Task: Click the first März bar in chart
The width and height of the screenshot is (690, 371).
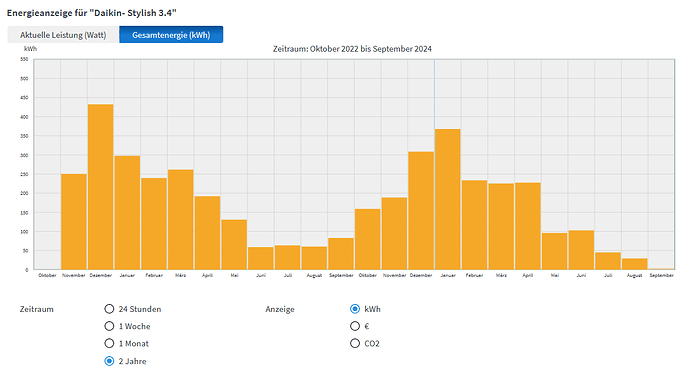Action: (181, 220)
